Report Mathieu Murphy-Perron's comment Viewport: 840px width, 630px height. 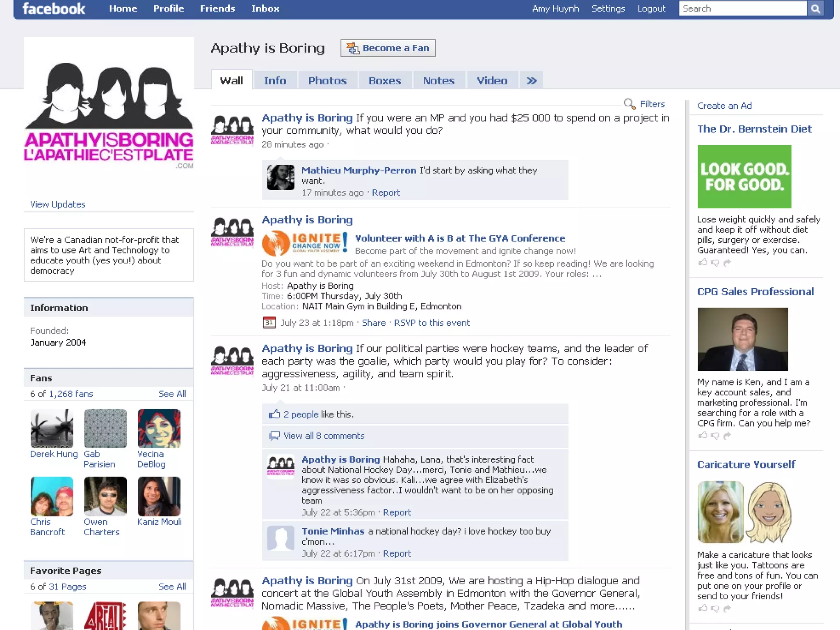(x=386, y=192)
